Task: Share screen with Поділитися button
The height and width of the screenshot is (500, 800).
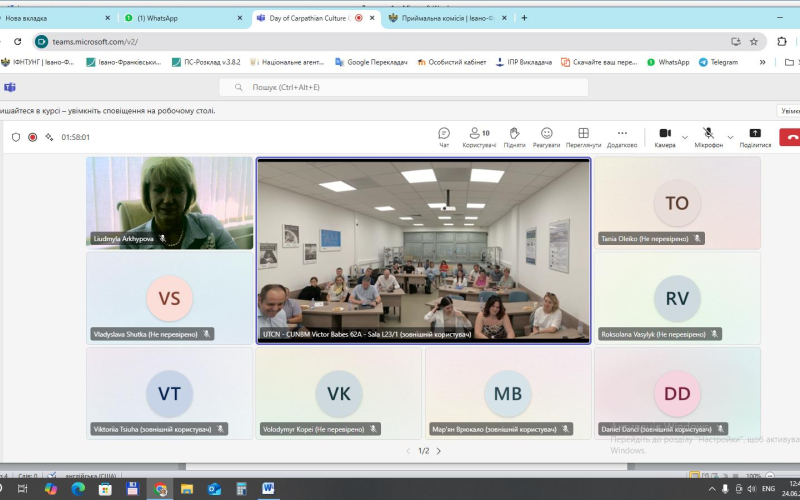Action: point(755,137)
